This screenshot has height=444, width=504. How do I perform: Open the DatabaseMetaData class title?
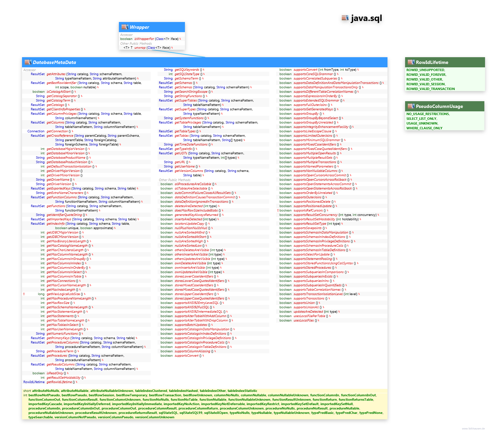[x=55, y=62]
